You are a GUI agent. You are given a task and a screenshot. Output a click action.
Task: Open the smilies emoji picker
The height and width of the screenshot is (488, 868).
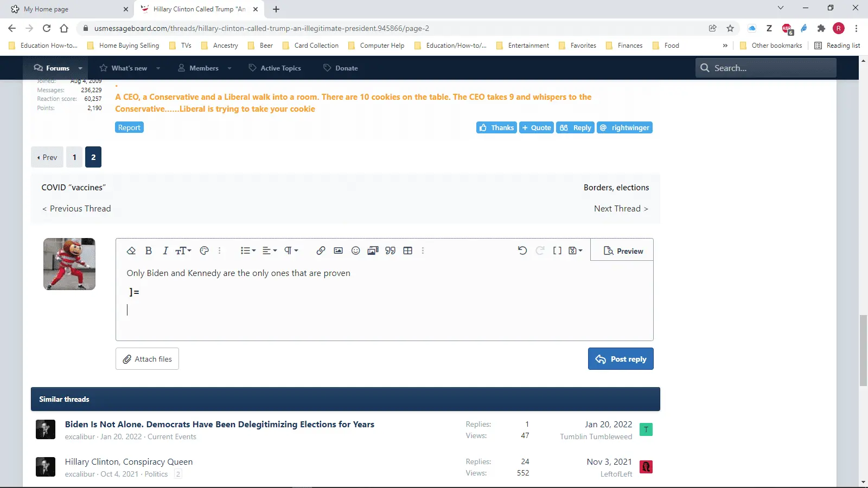point(355,251)
